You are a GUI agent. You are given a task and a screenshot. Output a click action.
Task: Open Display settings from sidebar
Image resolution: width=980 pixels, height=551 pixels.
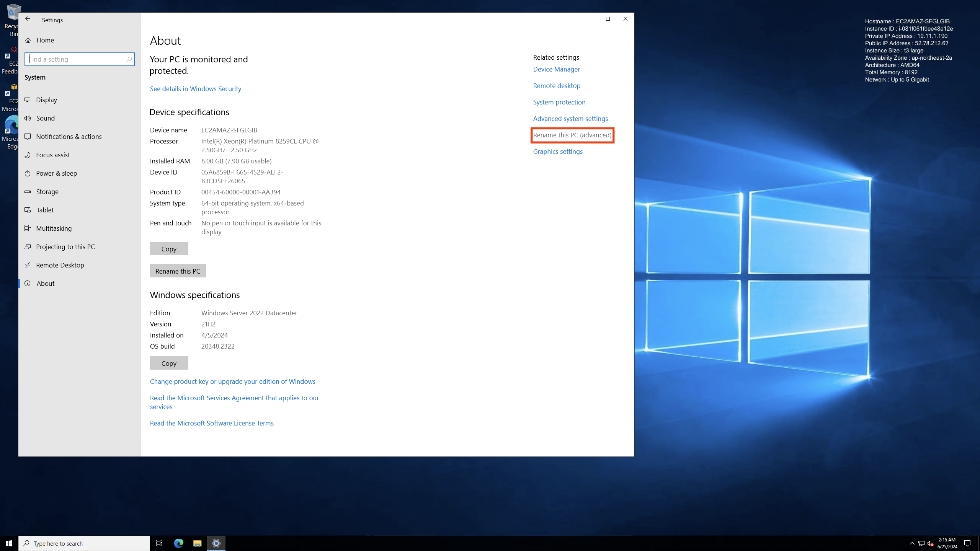click(46, 100)
